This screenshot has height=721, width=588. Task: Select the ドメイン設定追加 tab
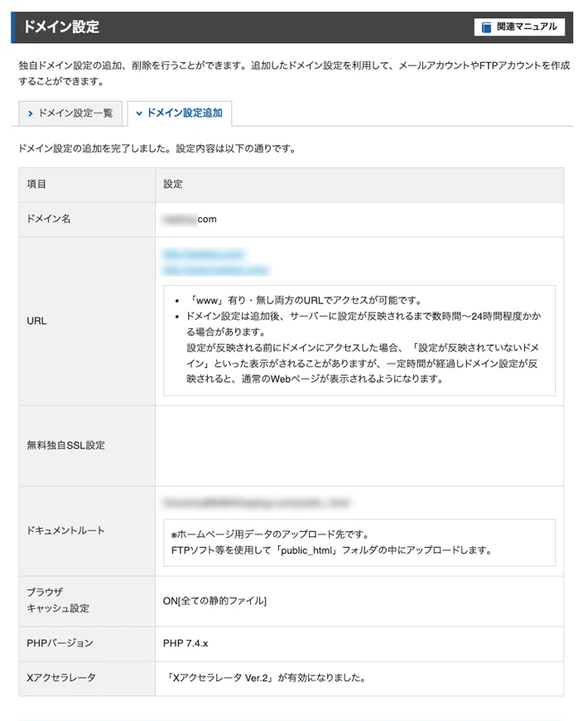(x=180, y=113)
